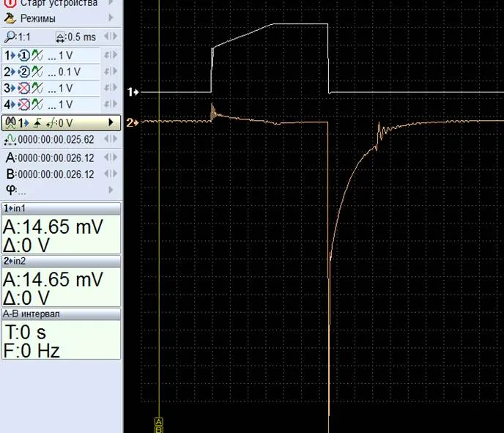Expand the trigger settings arrow
This screenshot has height=433, width=504.
point(111,123)
